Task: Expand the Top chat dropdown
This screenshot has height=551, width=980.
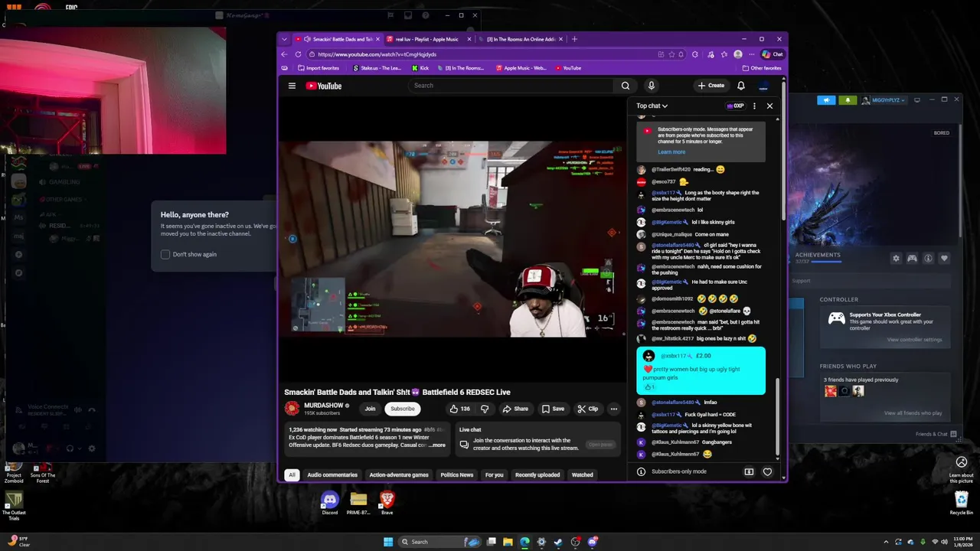Action: point(652,106)
